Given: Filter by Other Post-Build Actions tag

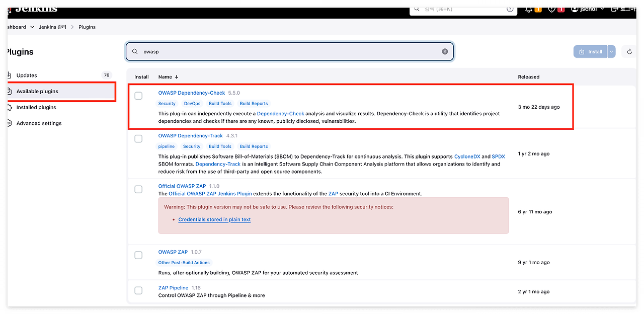Looking at the screenshot, I should pyautogui.click(x=184, y=263).
